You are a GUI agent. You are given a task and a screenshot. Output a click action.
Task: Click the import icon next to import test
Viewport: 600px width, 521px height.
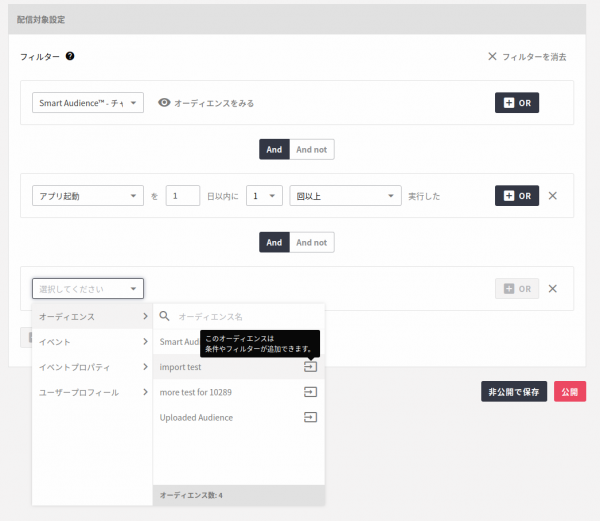click(x=310, y=367)
